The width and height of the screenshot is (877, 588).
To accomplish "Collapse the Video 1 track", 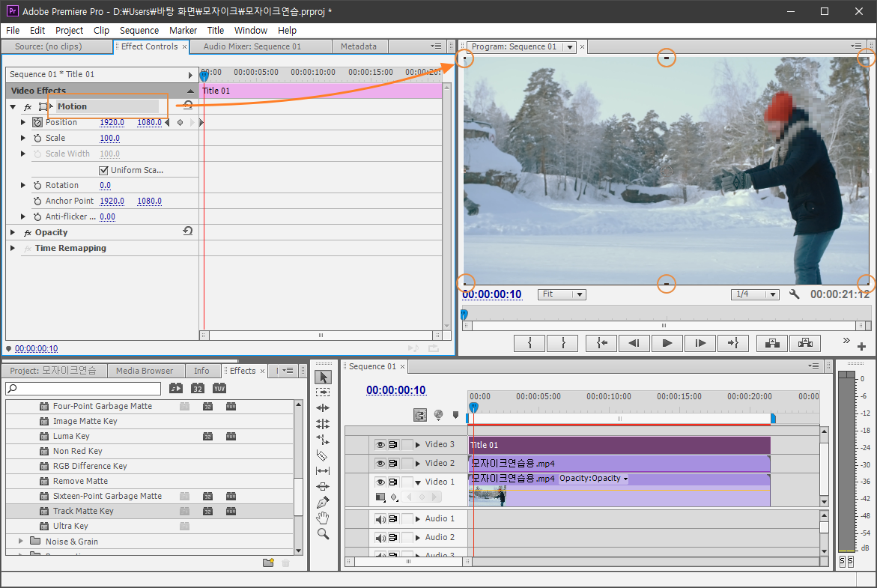I will [x=418, y=482].
